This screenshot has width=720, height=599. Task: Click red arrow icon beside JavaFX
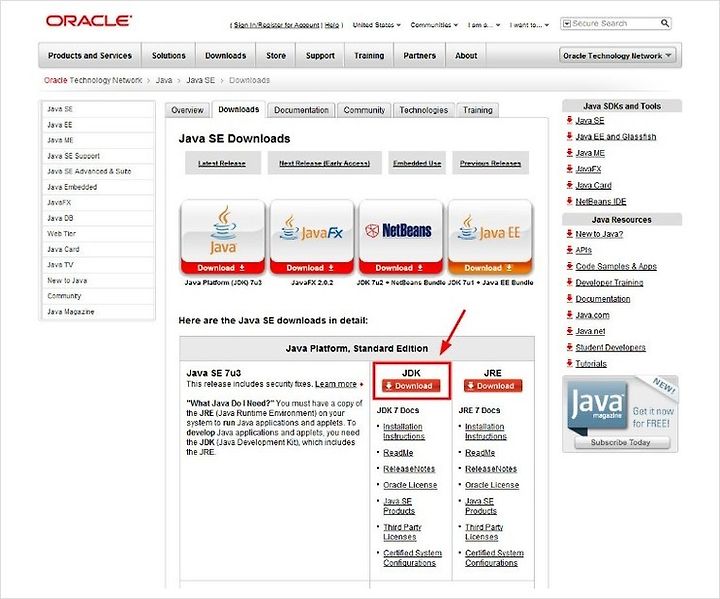point(569,169)
